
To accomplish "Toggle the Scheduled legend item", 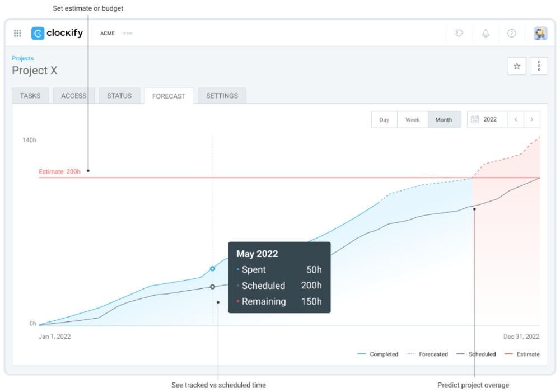I will (476, 354).
